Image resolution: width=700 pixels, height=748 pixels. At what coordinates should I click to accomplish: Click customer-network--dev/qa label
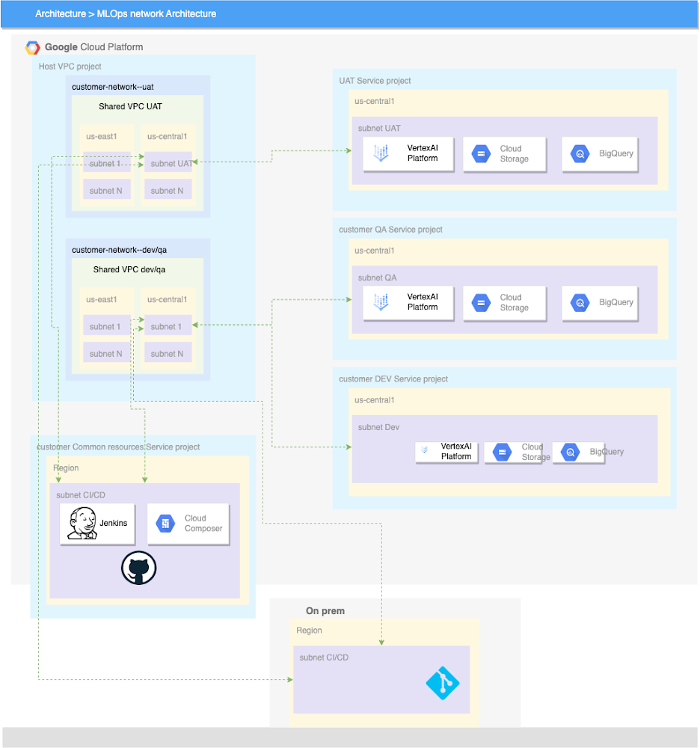click(x=119, y=250)
